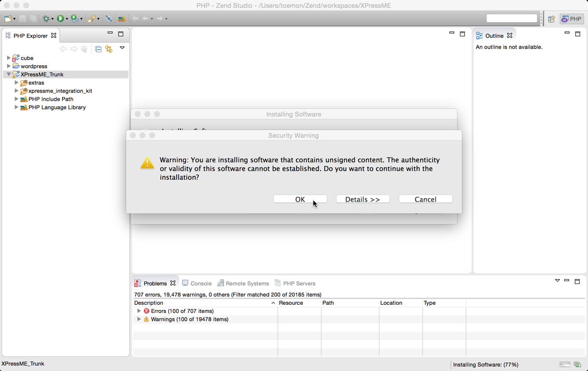Click the Last Edit Location arrow icon

tap(135, 18)
